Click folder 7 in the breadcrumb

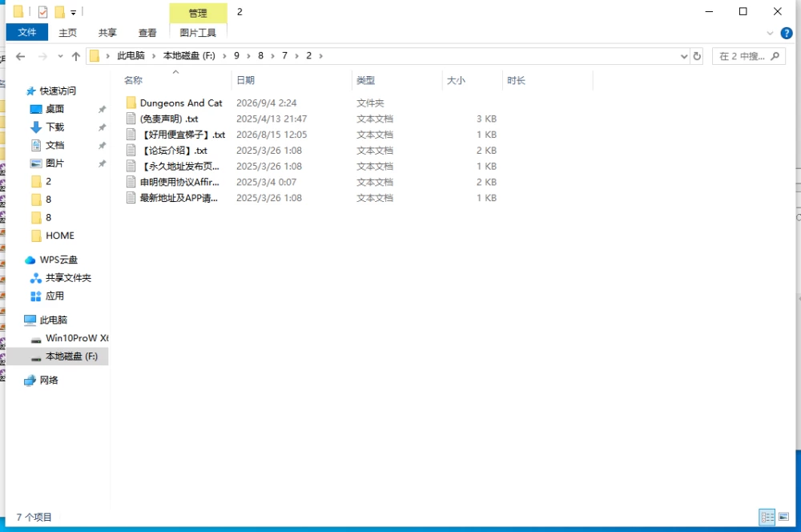[284, 56]
